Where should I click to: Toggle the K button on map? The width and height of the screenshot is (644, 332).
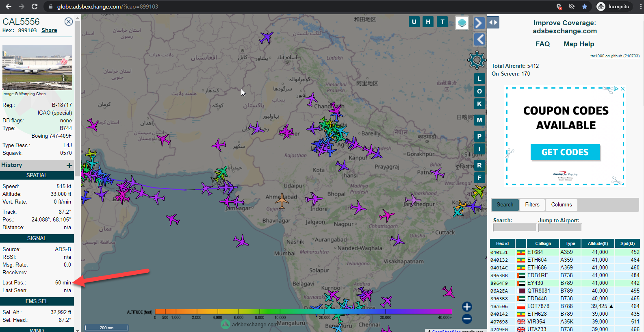pyautogui.click(x=479, y=104)
